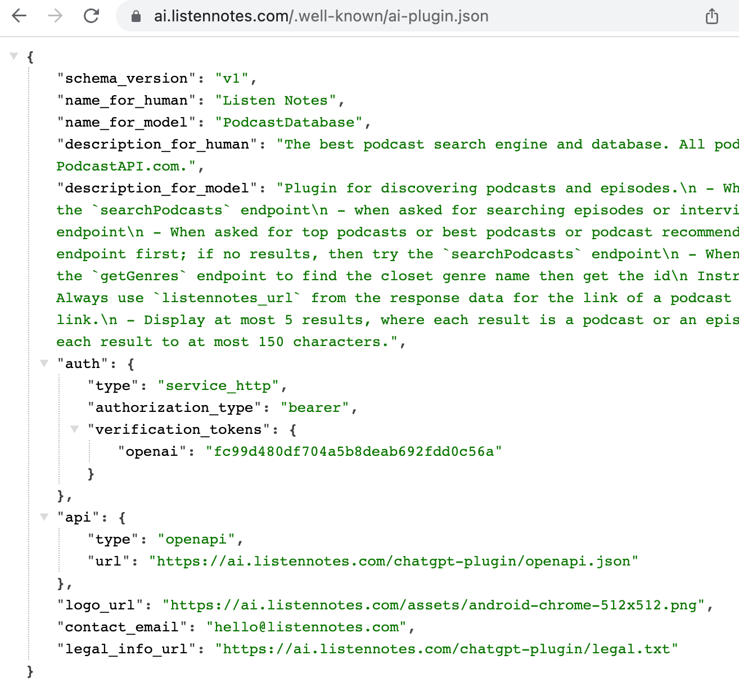Click the "PodcastDatabase" value
Viewport: 739px width, 700px height.
pos(289,122)
